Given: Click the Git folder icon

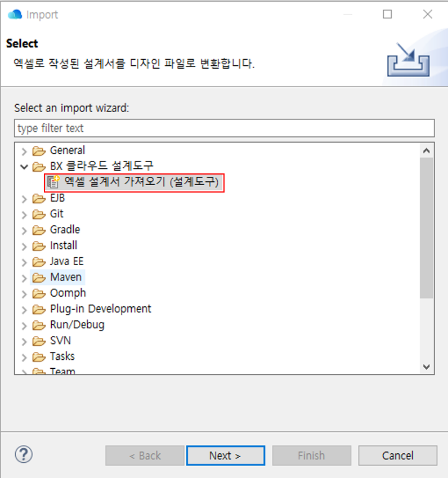Looking at the screenshot, I should point(39,214).
